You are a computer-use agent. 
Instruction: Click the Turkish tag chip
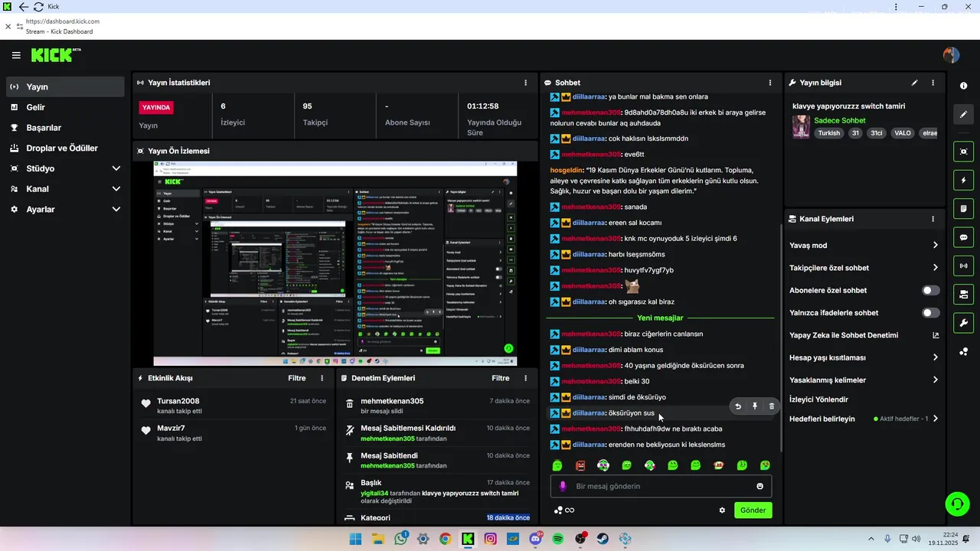click(x=828, y=133)
